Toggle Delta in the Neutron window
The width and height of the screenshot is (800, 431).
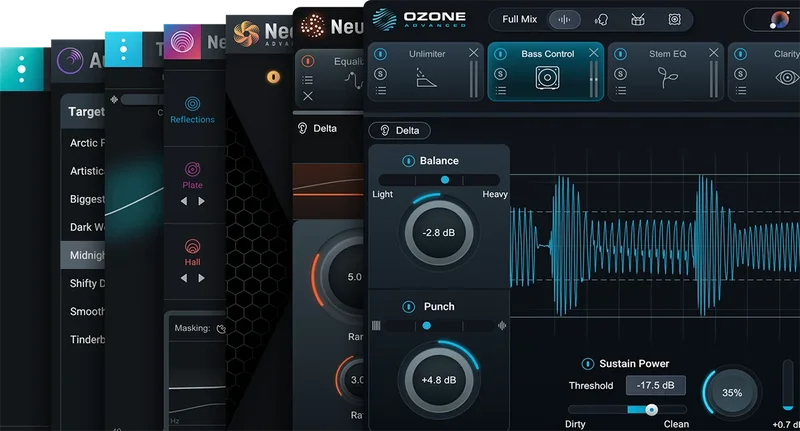317,129
